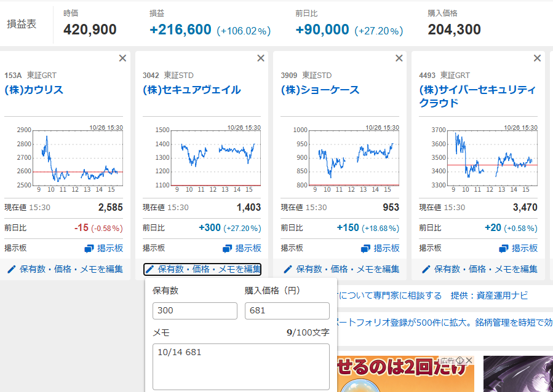Click ショーケース current price 953

(x=391, y=208)
